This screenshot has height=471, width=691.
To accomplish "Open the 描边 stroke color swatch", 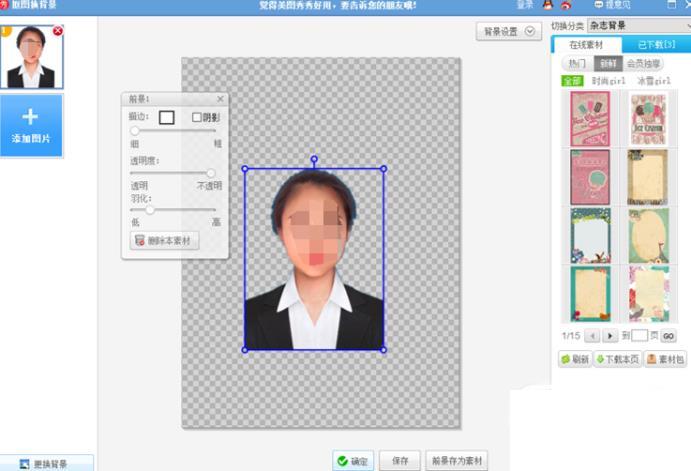I will point(167,118).
